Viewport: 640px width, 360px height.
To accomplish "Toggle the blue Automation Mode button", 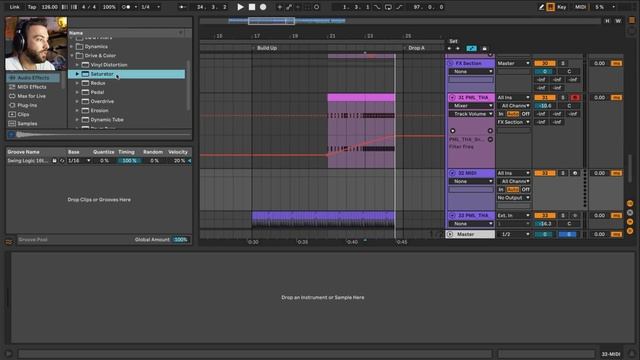I will coord(471,48).
